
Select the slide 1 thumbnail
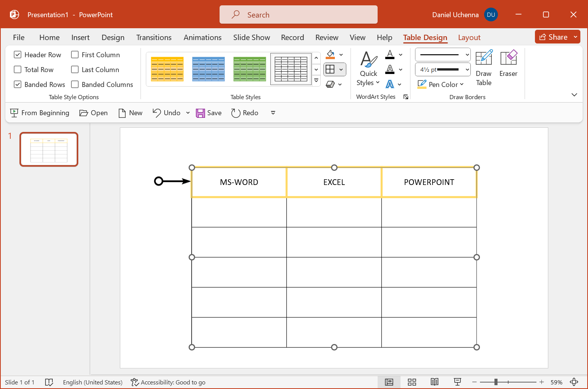(x=48, y=149)
